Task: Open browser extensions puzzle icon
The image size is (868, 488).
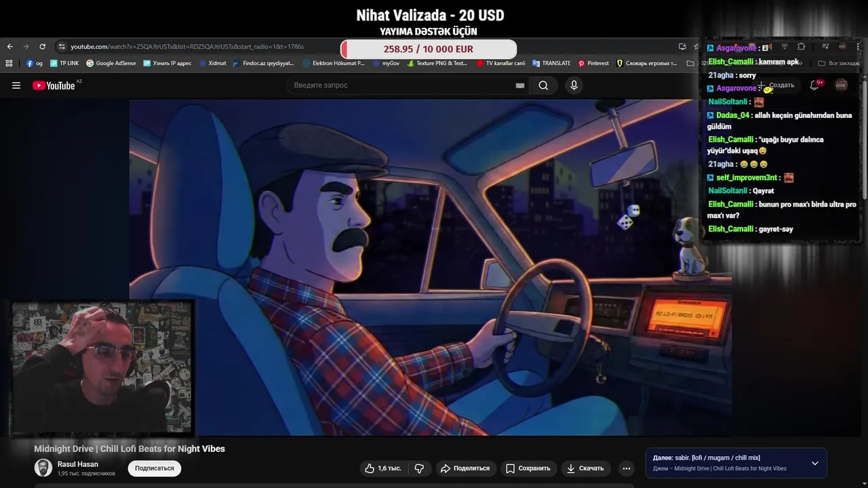Action: tap(801, 47)
